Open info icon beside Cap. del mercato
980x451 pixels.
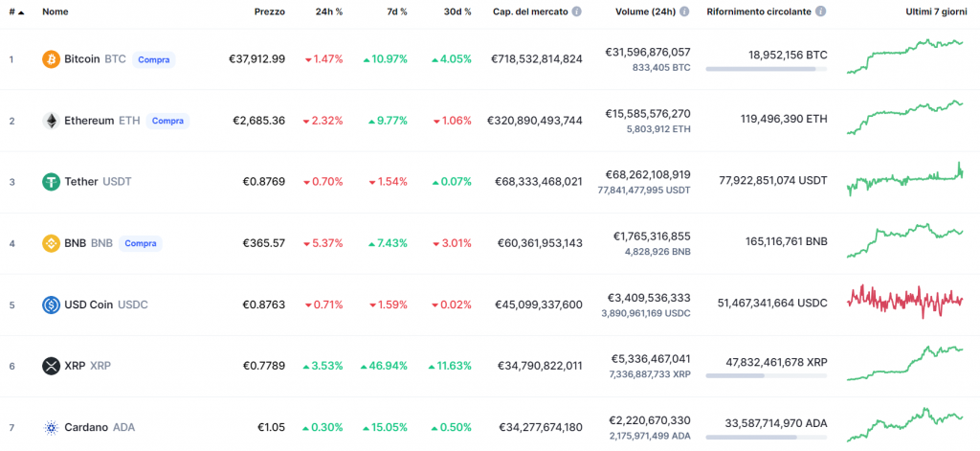576,11
